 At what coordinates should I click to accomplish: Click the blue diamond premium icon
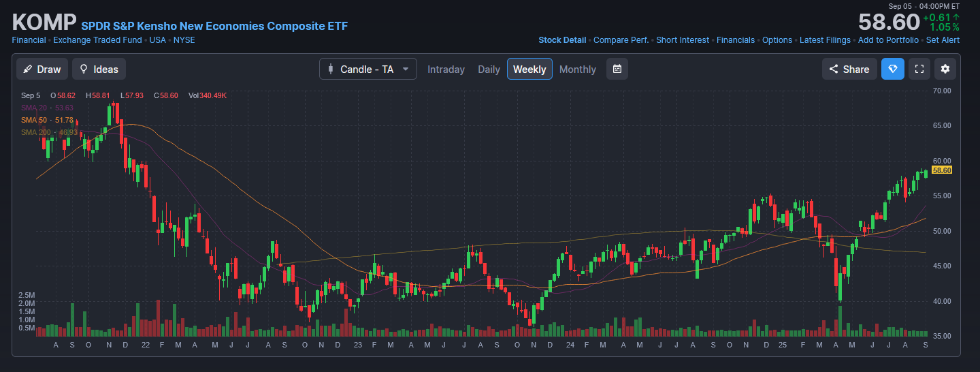tap(893, 69)
